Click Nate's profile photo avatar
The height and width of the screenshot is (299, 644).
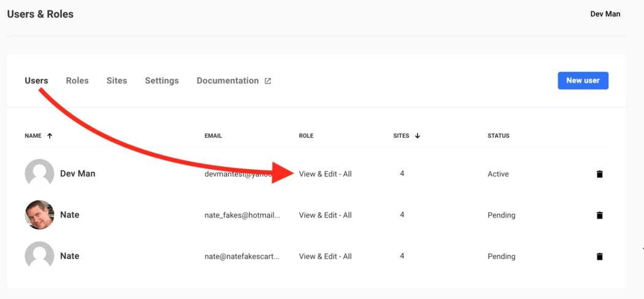(39, 215)
